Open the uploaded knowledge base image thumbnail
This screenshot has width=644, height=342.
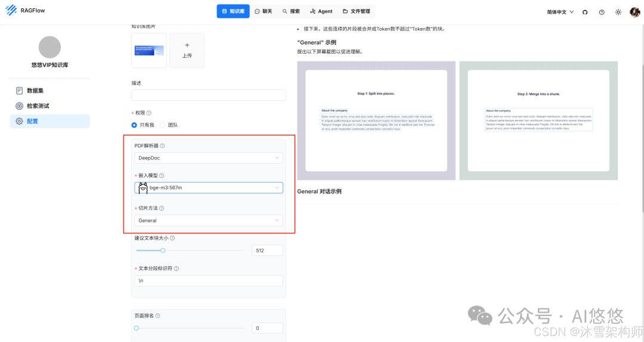[x=149, y=50]
